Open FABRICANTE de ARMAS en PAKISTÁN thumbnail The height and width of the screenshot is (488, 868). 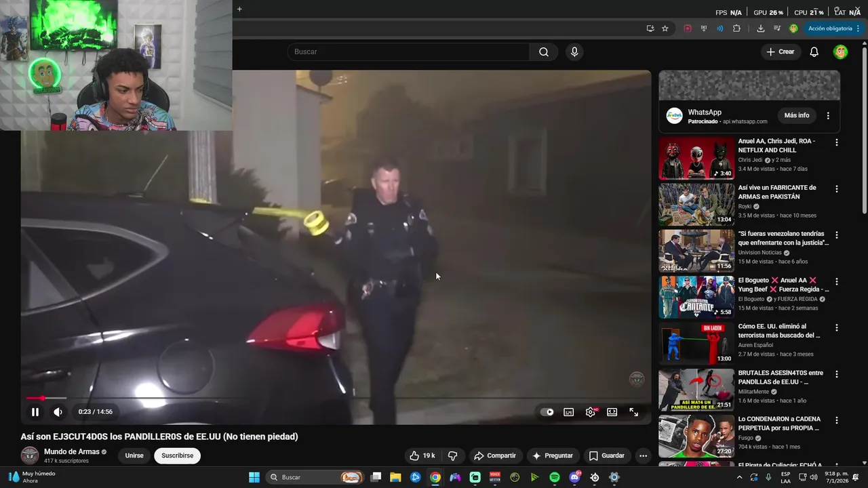pyautogui.click(x=696, y=205)
